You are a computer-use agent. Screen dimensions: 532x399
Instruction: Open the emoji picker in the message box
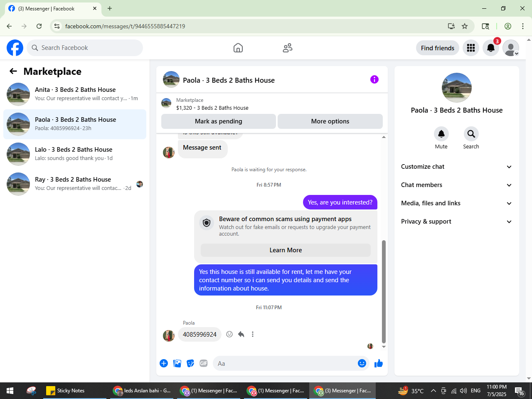coord(362,363)
